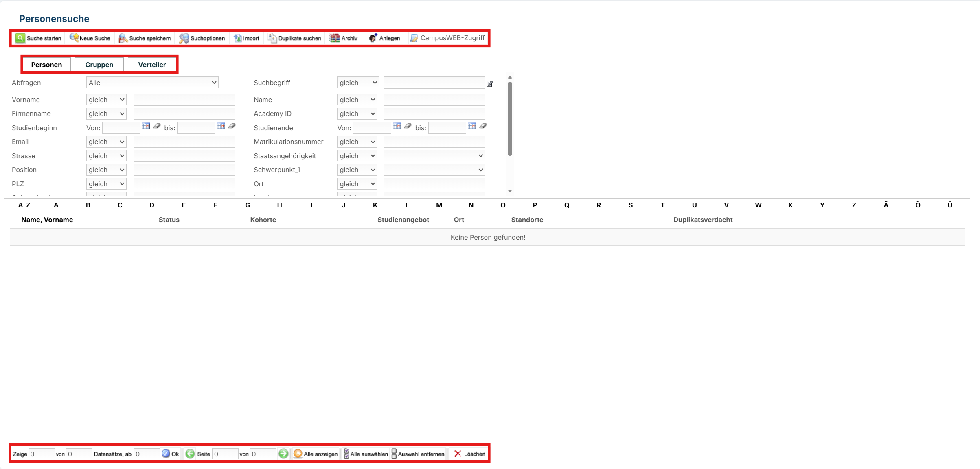This screenshot has height=469, width=980.
Task: Filter names starting with letter M
Action: coord(439,205)
